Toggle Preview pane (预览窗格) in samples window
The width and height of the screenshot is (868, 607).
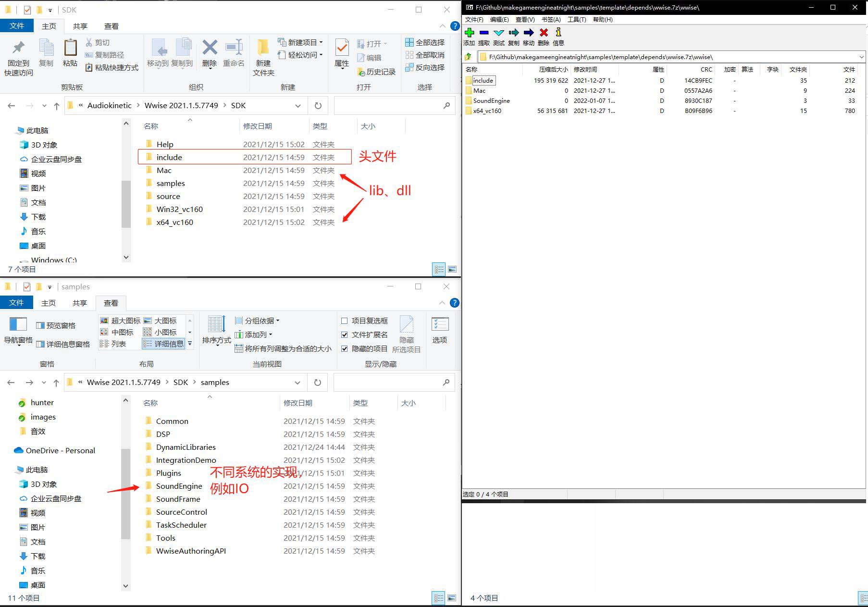[56, 325]
